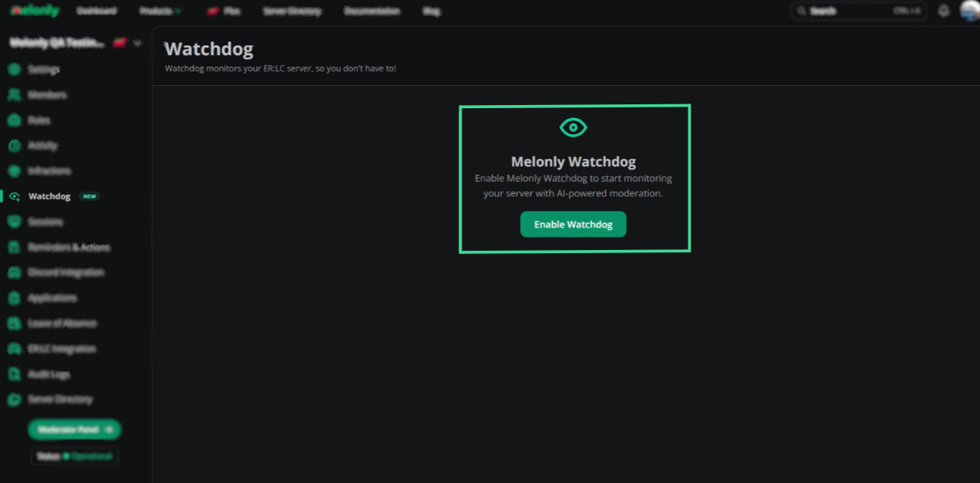Click the ER:LC Integration sidebar icon
Image resolution: width=980 pixels, height=483 pixels.
[x=14, y=349]
